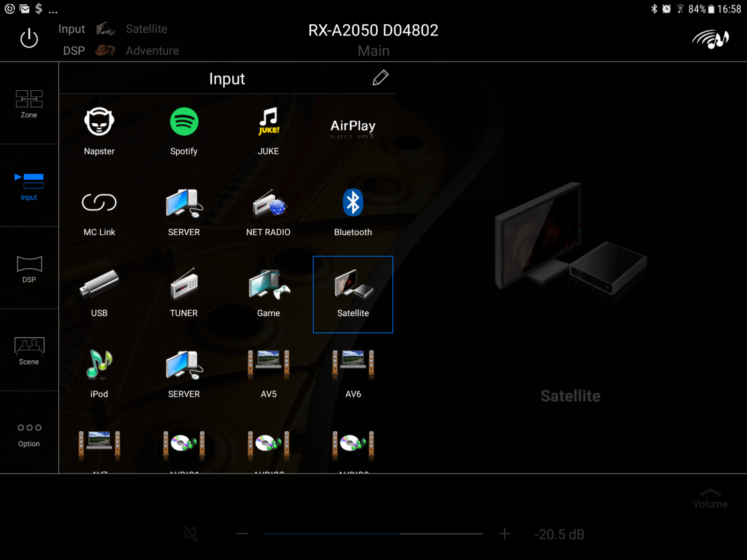
Task: Open the iPod input
Action: pos(100,375)
